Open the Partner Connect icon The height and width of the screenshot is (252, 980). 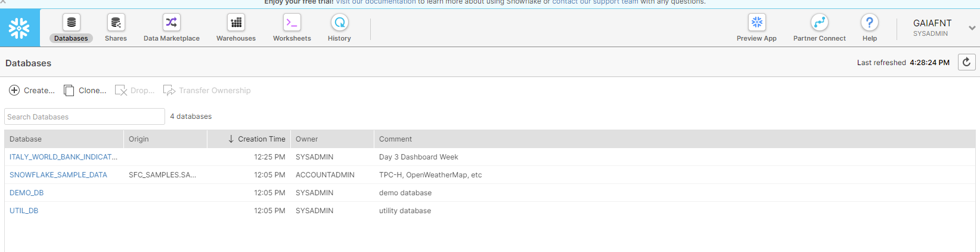819,23
